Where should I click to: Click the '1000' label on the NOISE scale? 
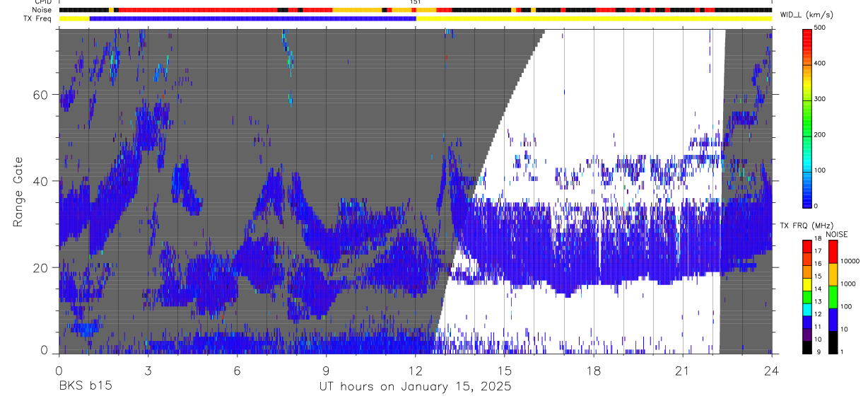point(848,285)
